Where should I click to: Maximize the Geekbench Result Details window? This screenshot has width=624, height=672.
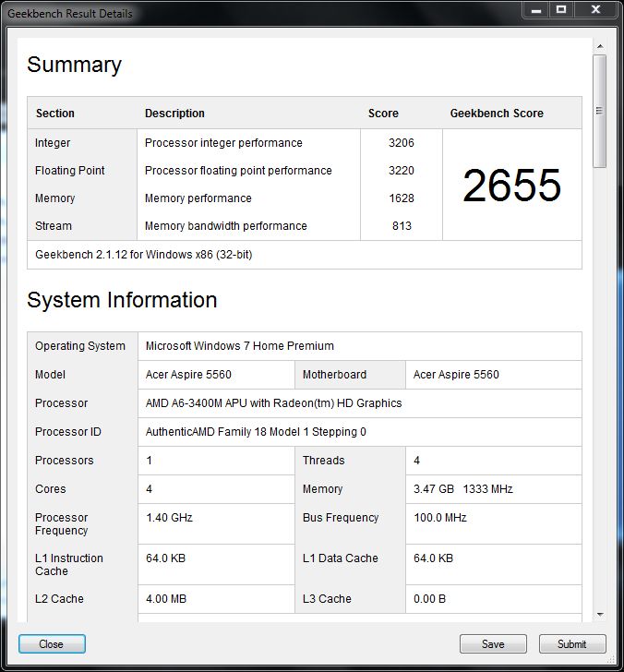click(561, 9)
